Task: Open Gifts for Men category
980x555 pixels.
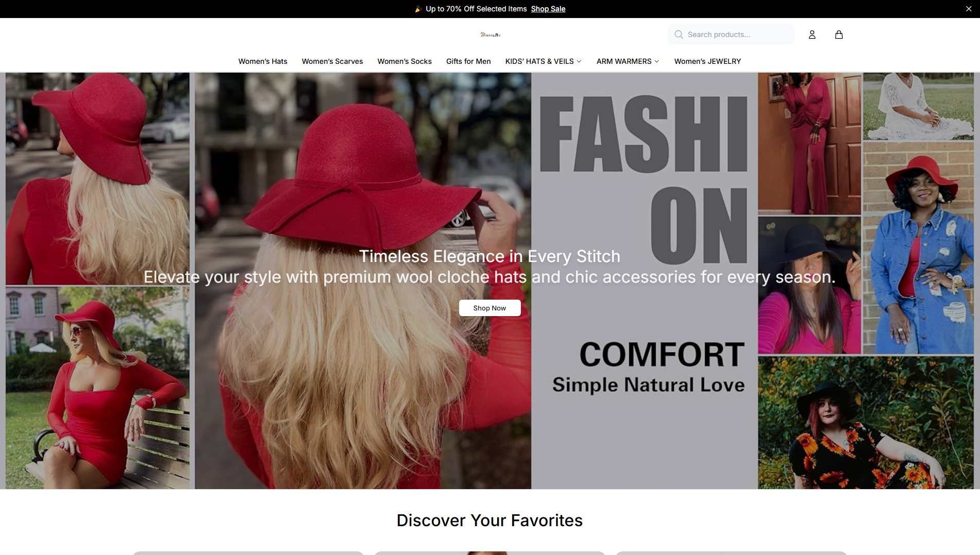Action: click(468, 61)
